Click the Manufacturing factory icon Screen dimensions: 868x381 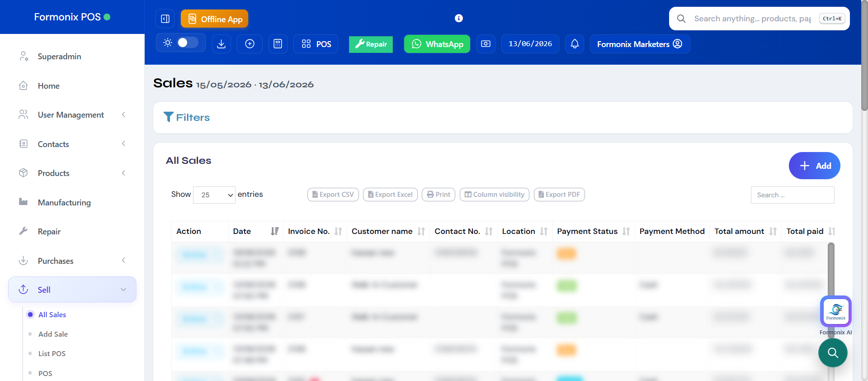[24, 202]
